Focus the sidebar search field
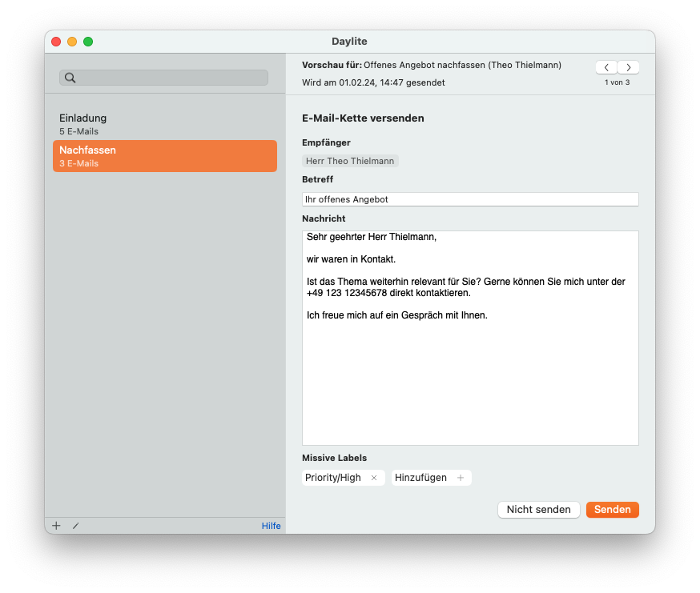 tap(164, 78)
